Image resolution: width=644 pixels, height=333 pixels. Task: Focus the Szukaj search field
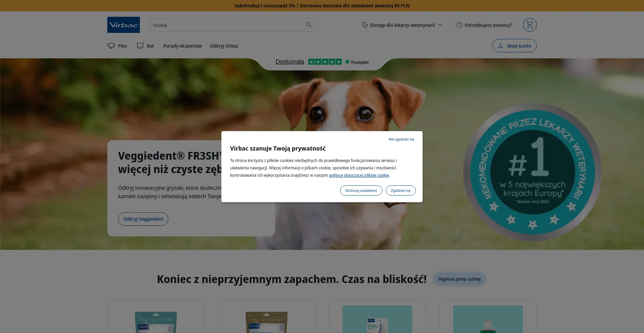click(x=231, y=25)
